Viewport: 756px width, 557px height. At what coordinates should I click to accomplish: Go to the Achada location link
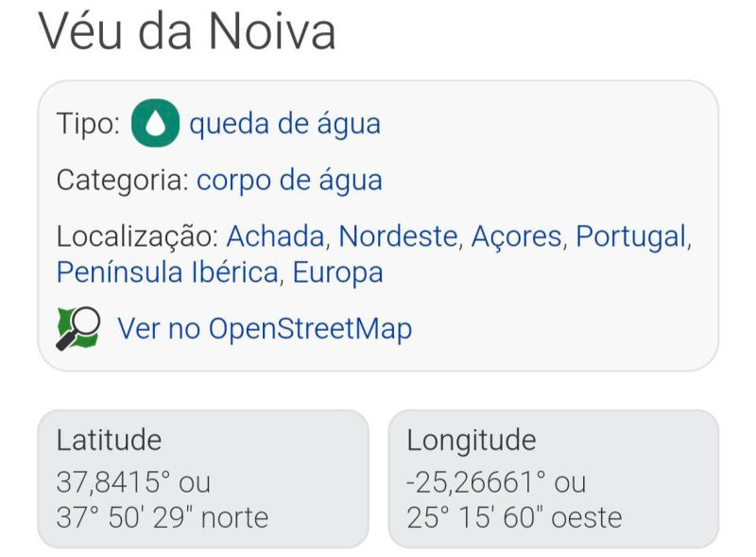[x=275, y=235]
